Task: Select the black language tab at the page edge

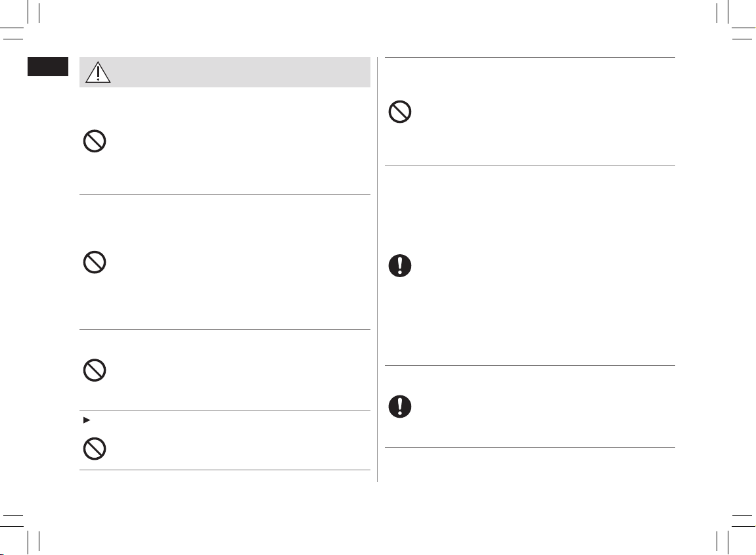Action: point(48,66)
